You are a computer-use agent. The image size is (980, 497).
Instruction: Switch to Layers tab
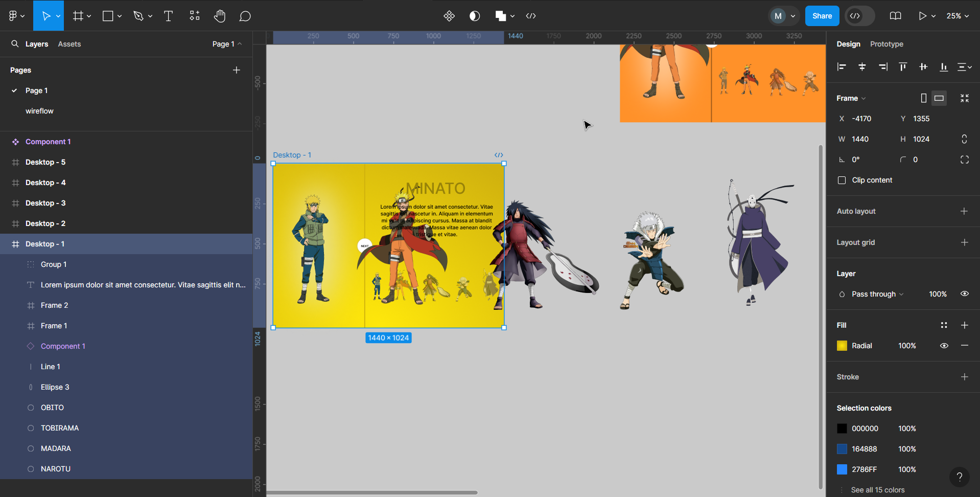[x=37, y=44]
